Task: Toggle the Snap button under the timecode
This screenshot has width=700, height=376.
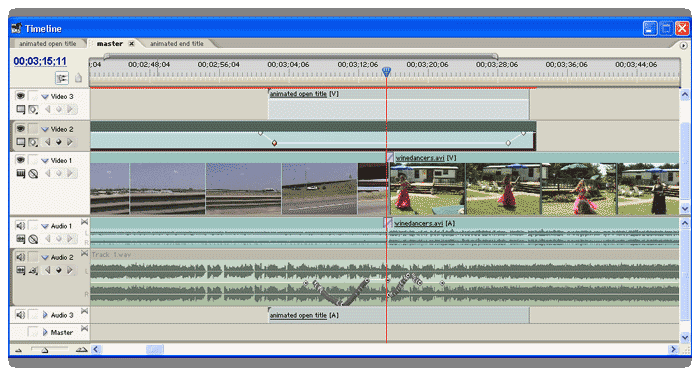Action: click(62, 78)
